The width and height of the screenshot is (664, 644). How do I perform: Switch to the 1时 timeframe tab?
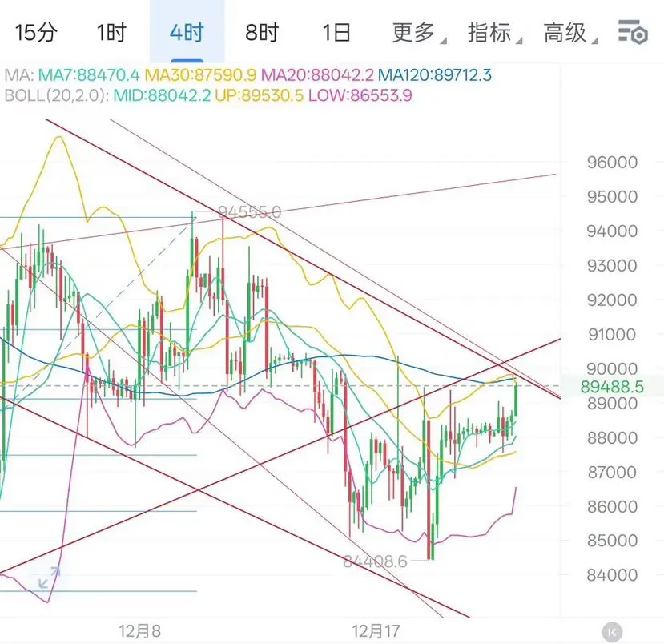click(111, 33)
